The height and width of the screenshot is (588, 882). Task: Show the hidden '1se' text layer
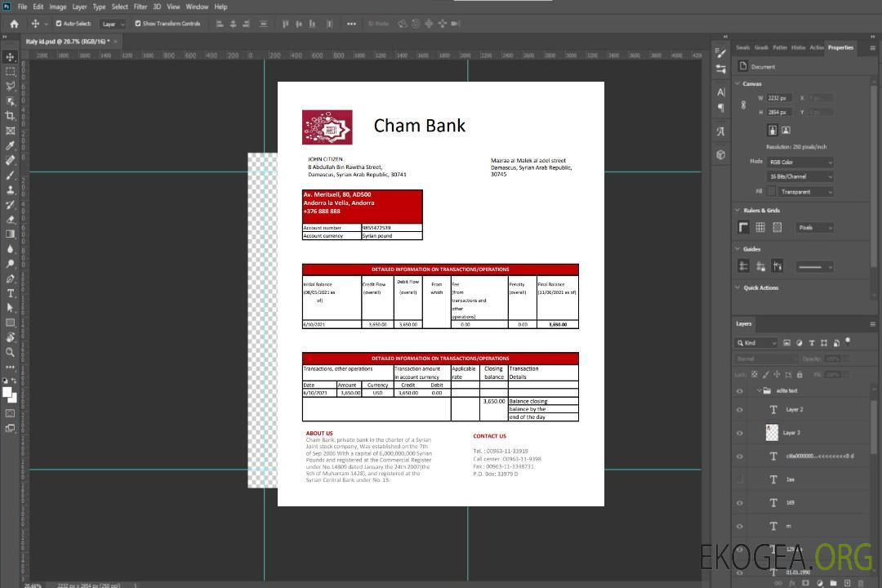pos(740,479)
